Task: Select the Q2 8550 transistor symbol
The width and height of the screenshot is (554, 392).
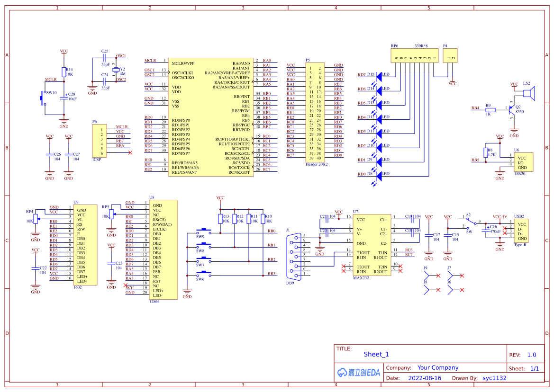Action: point(511,111)
